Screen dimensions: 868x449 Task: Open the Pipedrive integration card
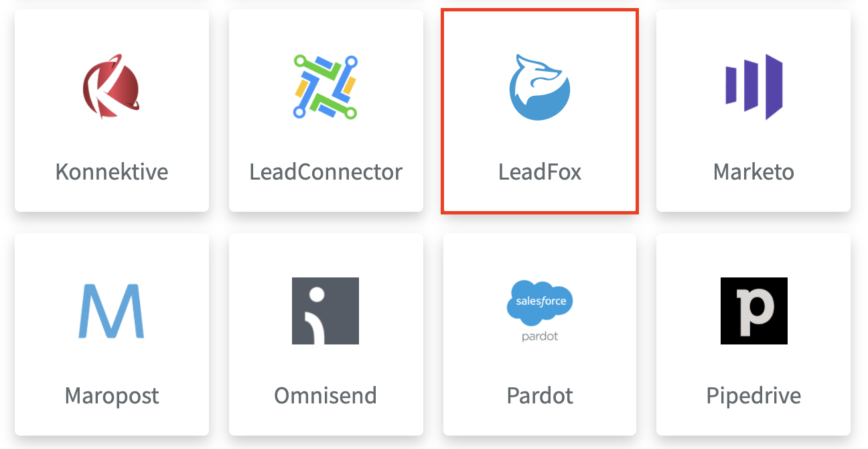(753, 334)
